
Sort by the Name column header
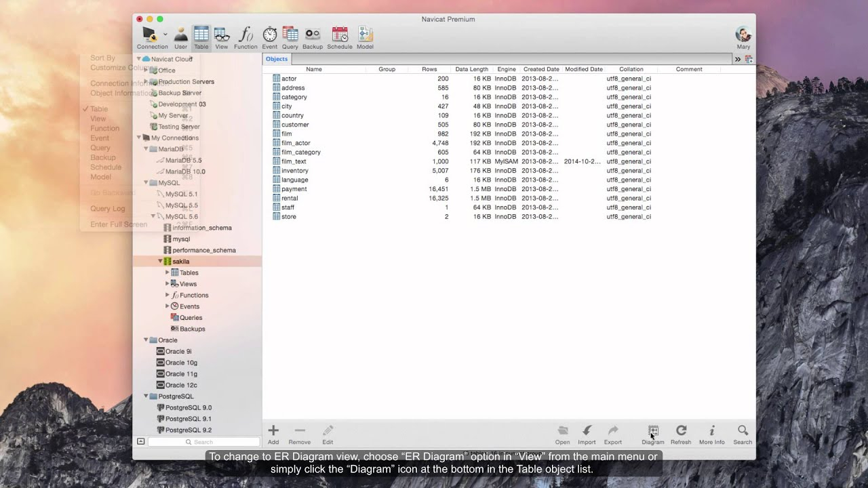[314, 69]
